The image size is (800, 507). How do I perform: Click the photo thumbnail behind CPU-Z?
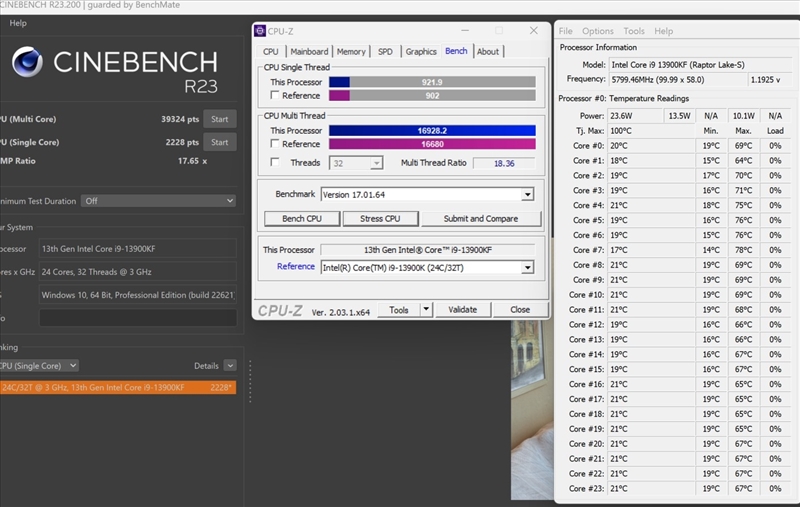pos(532,411)
